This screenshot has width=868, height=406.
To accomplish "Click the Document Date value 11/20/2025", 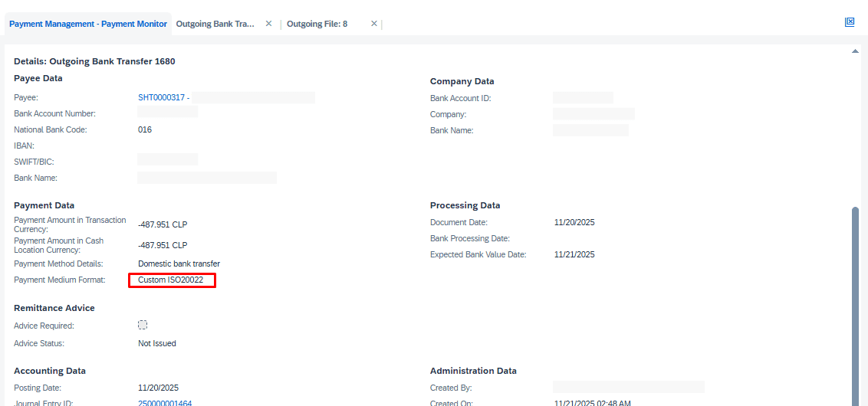I will pyautogui.click(x=574, y=222).
